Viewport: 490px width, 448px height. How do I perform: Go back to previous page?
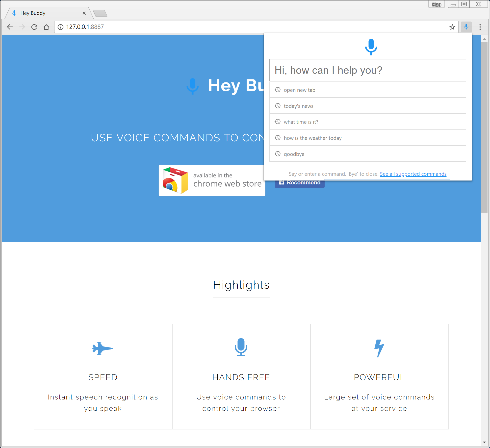(x=10, y=27)
